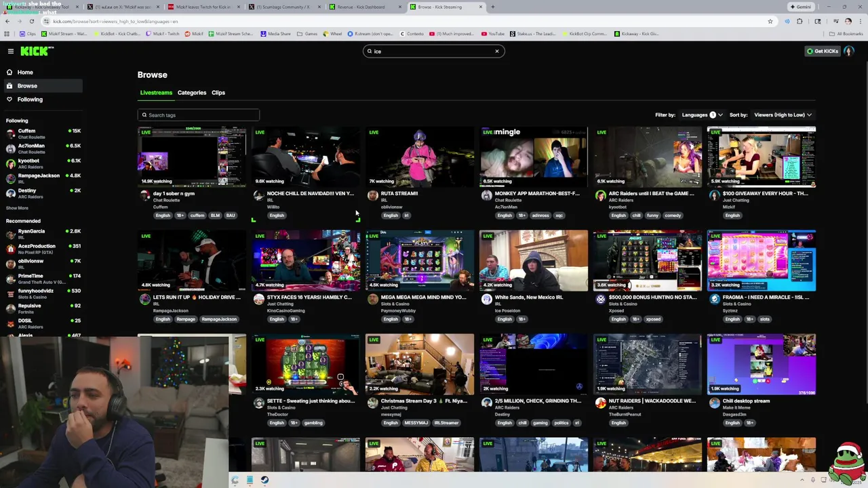The width and height of the screenshot is (868, 488).
Task: Open Repulsive in Recommended list
Action: point(42,308)
